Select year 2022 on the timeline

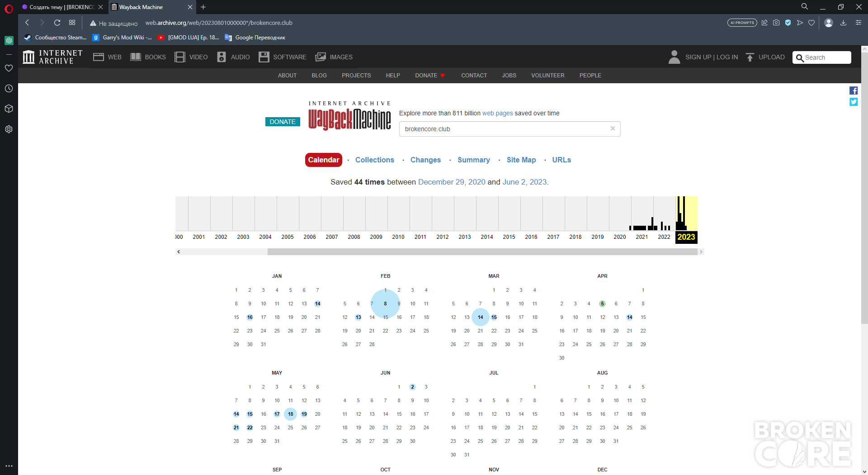point(664,237)
